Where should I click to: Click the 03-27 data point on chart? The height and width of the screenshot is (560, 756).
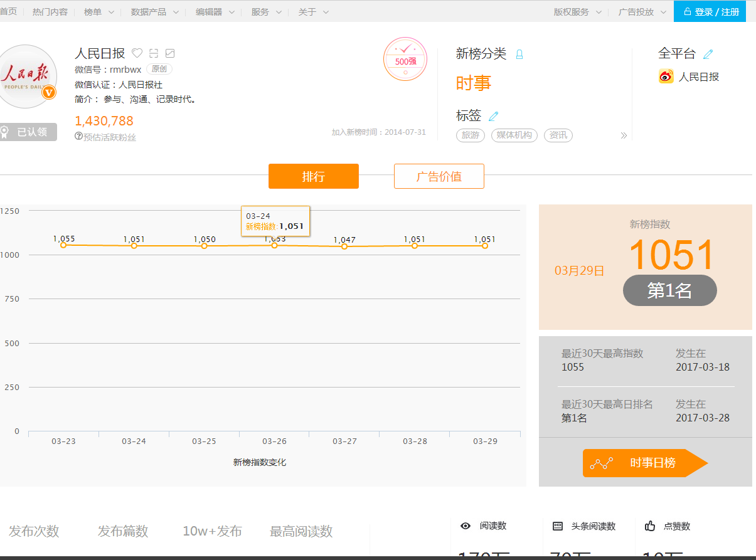(344, 246)
